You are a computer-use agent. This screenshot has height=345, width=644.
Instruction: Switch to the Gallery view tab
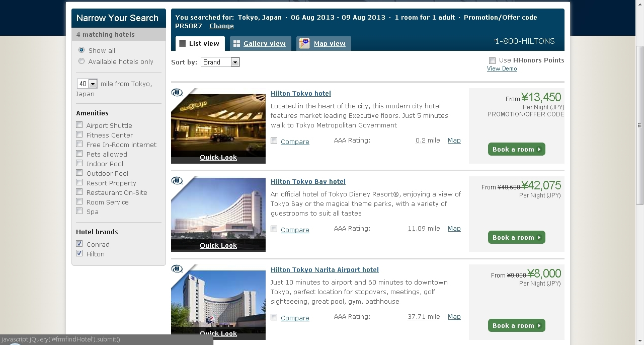point(261,43)
